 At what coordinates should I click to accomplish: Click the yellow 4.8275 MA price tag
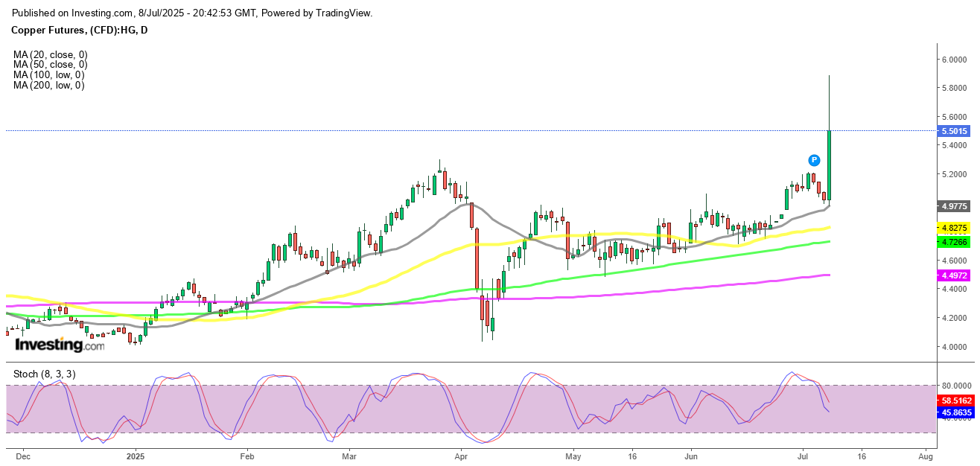click(955, 228)
